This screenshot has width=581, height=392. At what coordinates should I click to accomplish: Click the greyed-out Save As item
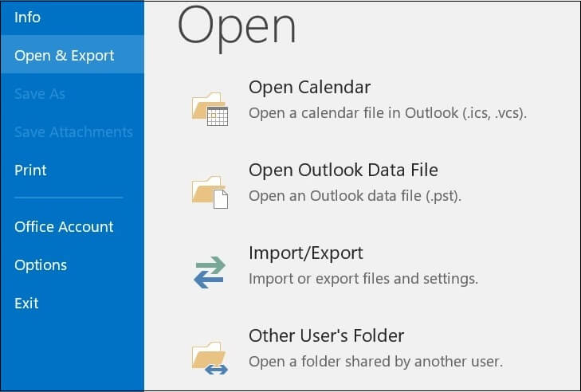click(40, 94)
